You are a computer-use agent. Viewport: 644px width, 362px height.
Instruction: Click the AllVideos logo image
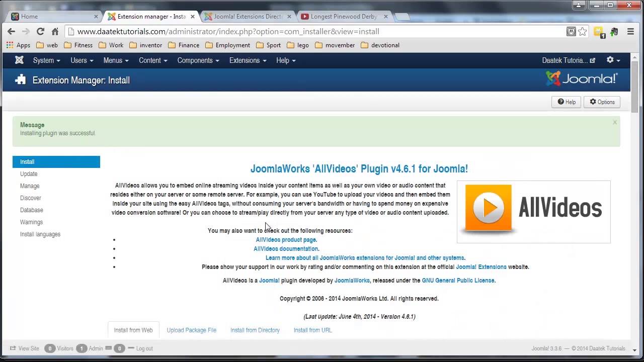[x=534, y=212]
